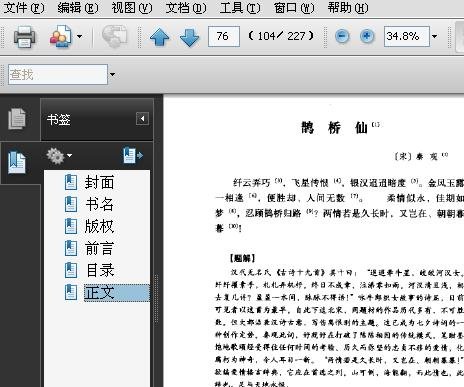Open the bookmark options gear menu
This screenshot has width=464, height=387.
(59, 156)
